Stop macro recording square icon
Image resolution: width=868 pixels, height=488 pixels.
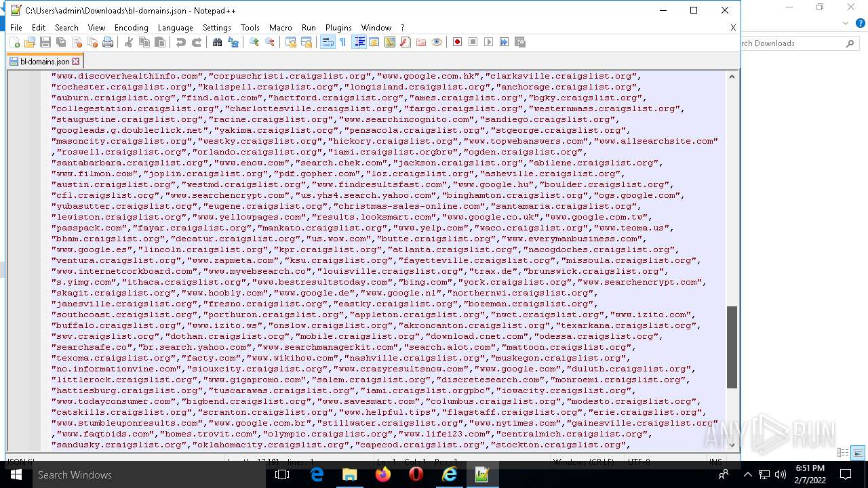click(x=473, y=42)
